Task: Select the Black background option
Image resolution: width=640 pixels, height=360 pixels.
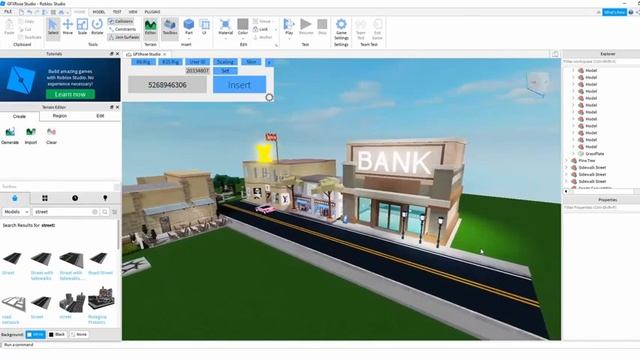Action: (x=57, y=334)
